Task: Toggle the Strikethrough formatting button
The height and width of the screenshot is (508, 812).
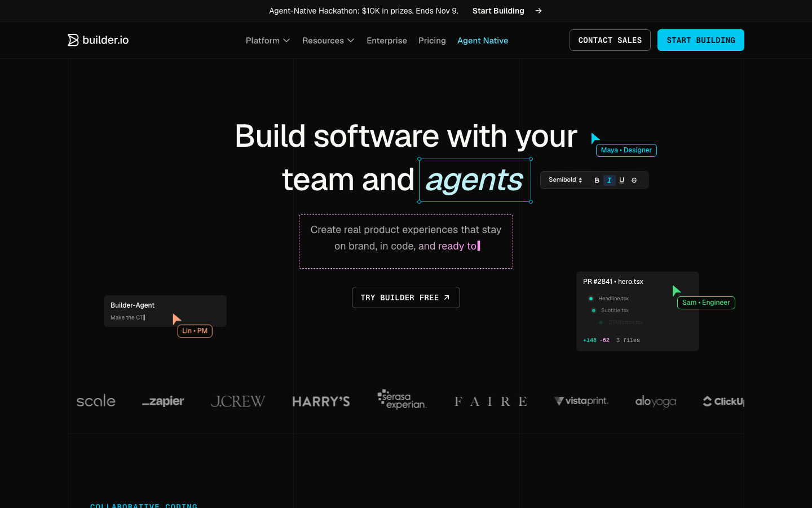Action: pos(634,181)
